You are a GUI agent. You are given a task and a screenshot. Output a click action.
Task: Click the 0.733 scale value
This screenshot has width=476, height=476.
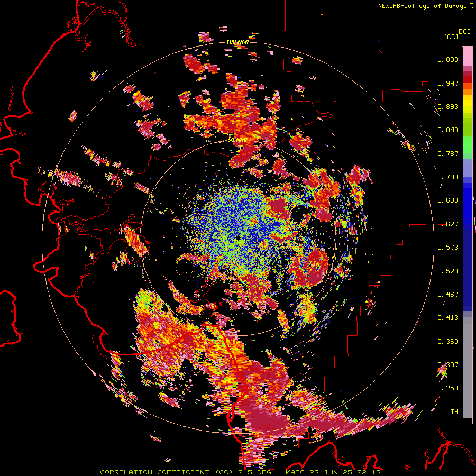[x=448, y=177]
